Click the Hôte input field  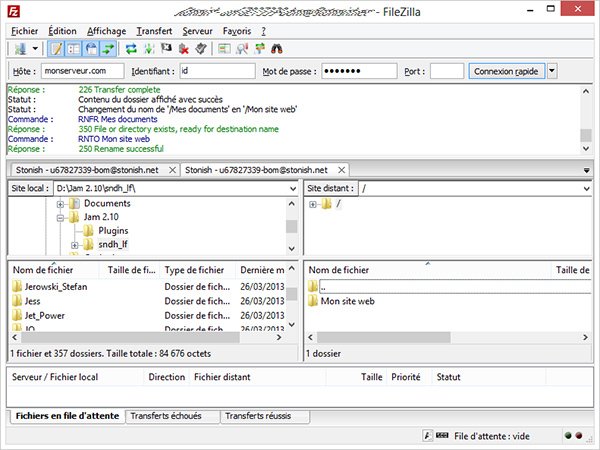point(83,71)
